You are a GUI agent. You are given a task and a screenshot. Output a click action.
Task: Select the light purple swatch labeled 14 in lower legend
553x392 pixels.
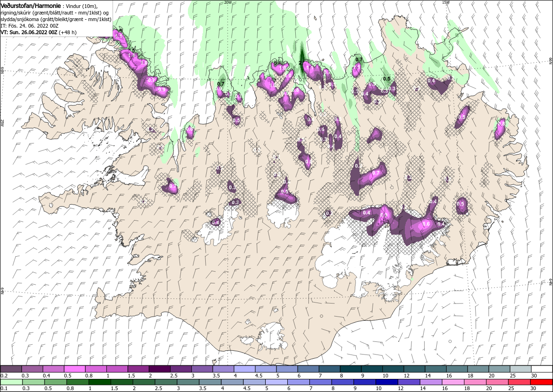pos(430,382)
